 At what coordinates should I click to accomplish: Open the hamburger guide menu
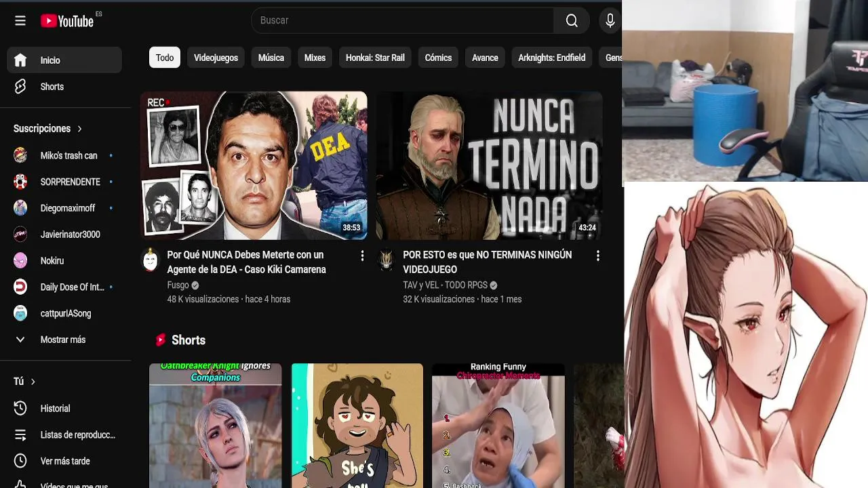click(20, 20)
